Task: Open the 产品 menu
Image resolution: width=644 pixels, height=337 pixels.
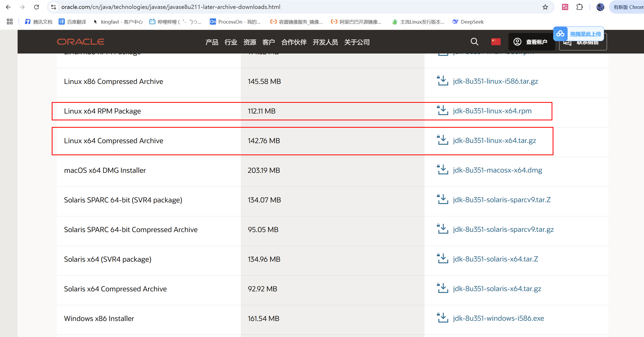Action: coord(212,42)
